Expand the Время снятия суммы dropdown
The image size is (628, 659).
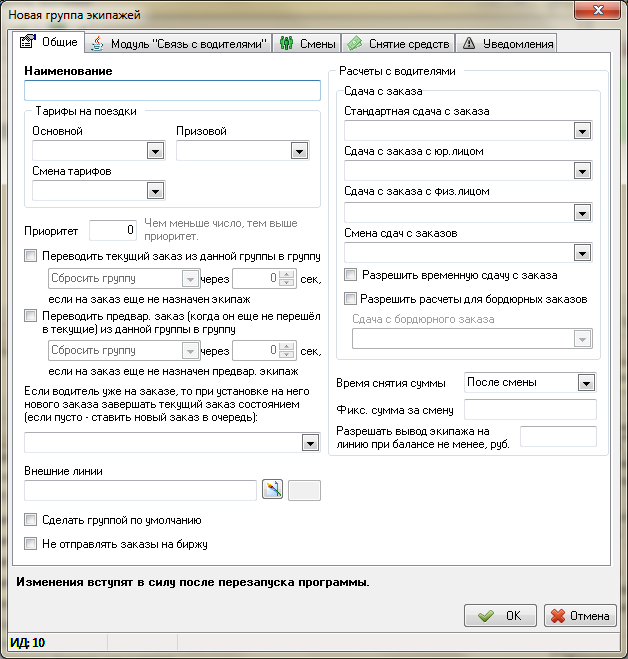(585, 382)
